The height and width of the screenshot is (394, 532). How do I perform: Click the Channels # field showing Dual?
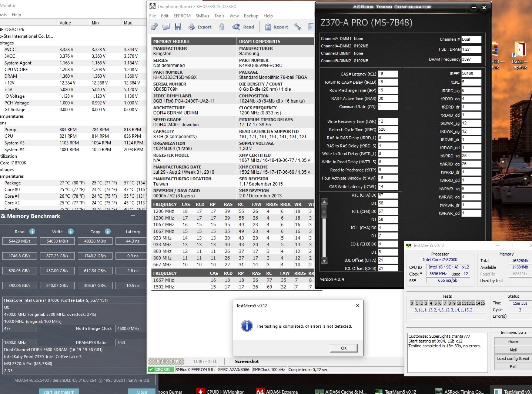[x=471, y=39]
